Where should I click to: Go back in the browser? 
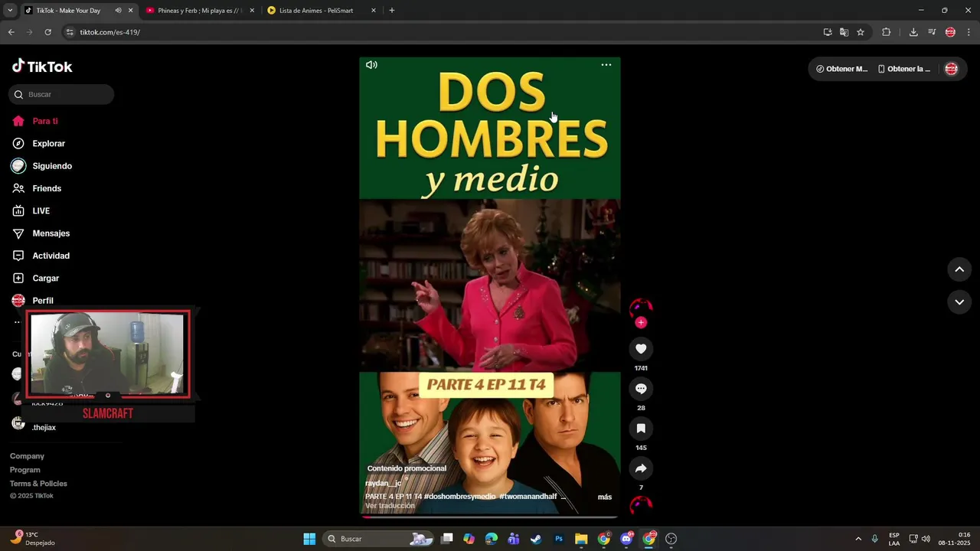coord(11,32)
